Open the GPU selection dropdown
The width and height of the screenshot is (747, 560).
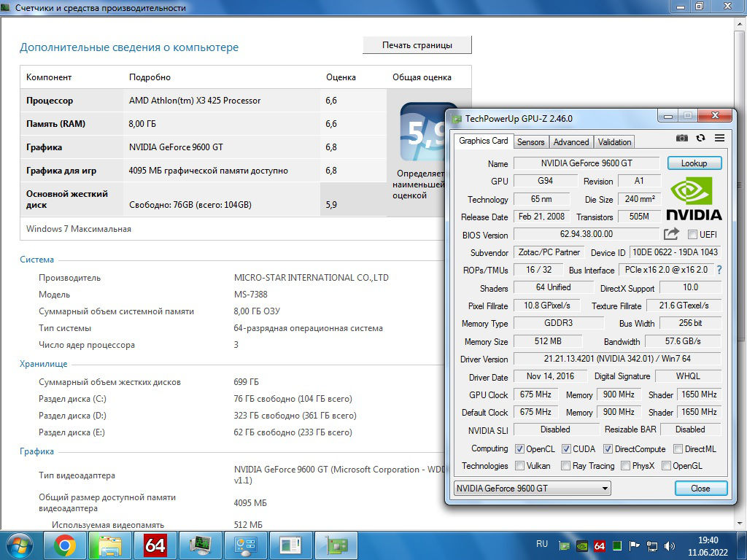coord(532,488)
